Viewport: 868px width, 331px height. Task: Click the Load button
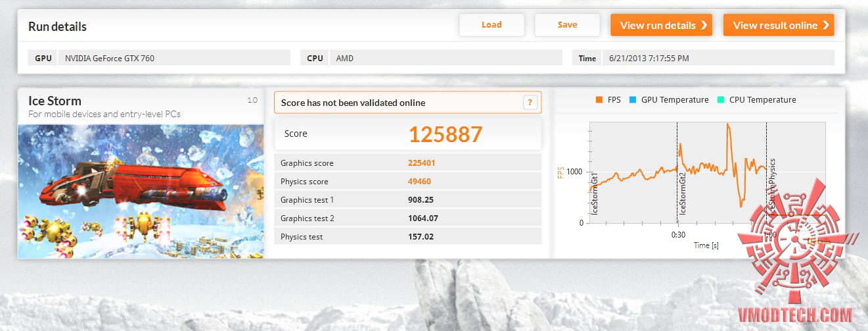coord(491,25)
